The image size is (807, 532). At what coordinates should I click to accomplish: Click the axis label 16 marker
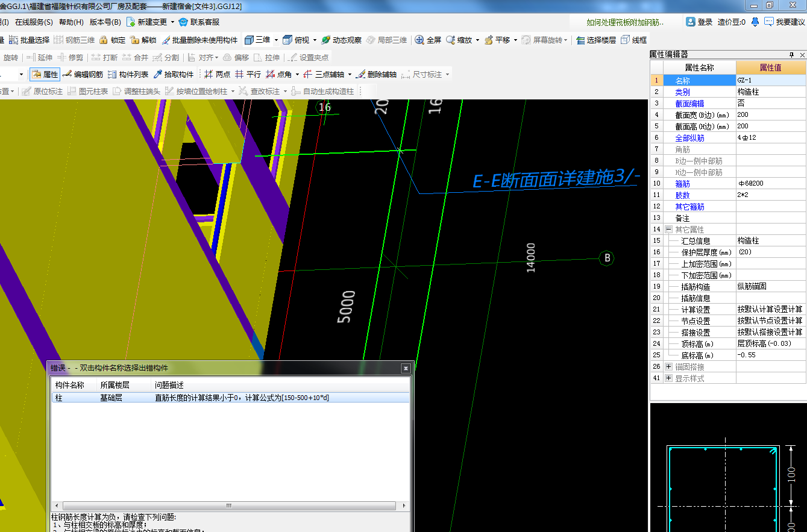324,107
